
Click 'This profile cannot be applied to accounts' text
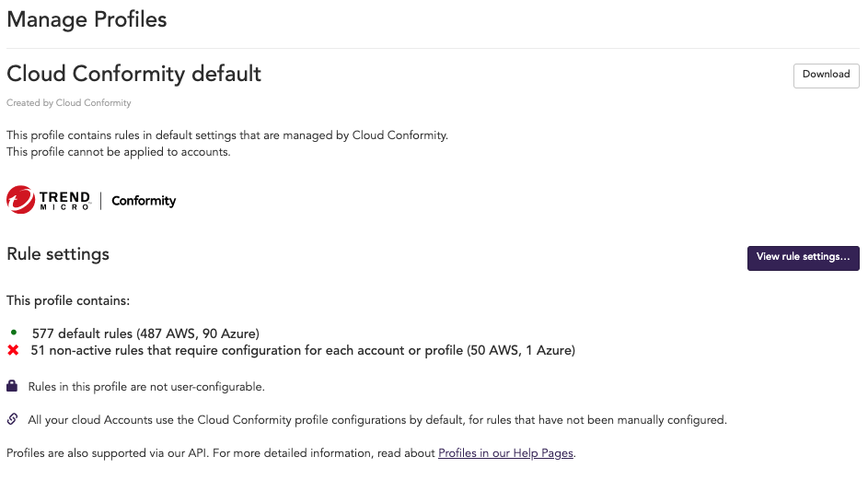(x=119, y=152)
